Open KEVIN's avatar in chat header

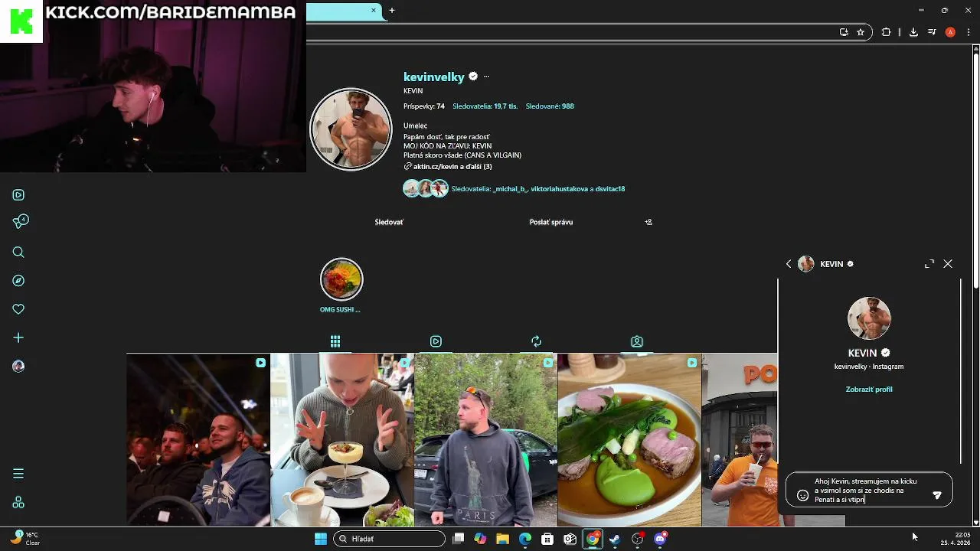pyautogui.click(x=806, y=264)
